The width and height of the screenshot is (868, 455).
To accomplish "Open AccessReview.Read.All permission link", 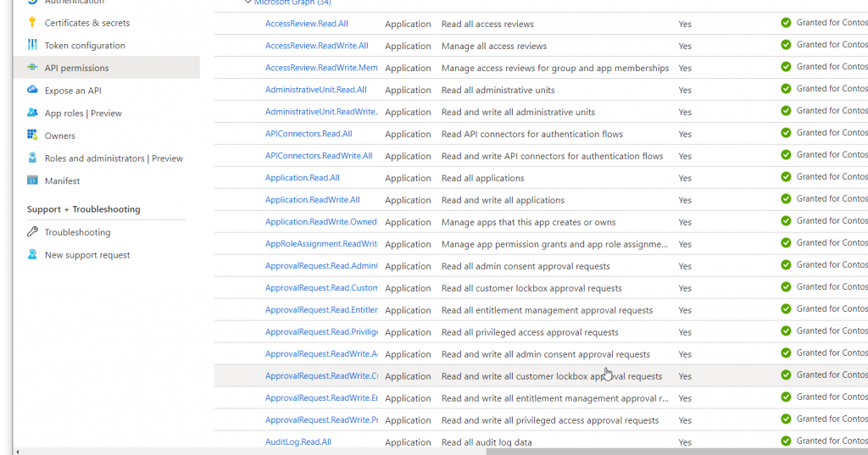I will [306, 23].
